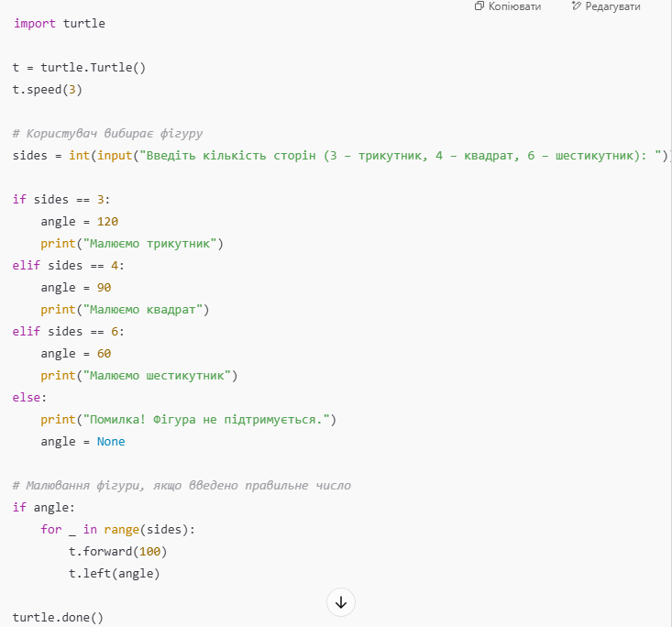Click the scroll-to-bottom arrow button
This screenshot has width=672, height=627.
coord(341,602)
